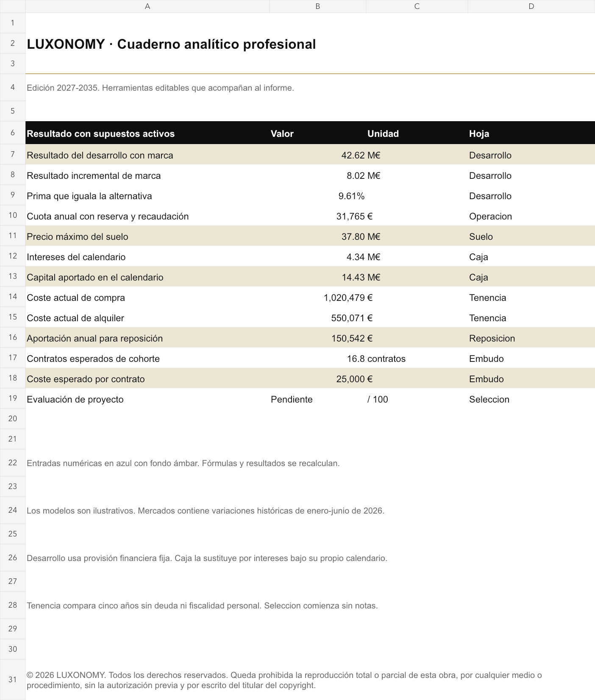Click the 'Pendiente' value cell

pyautogui.click(x=318, y=399)
